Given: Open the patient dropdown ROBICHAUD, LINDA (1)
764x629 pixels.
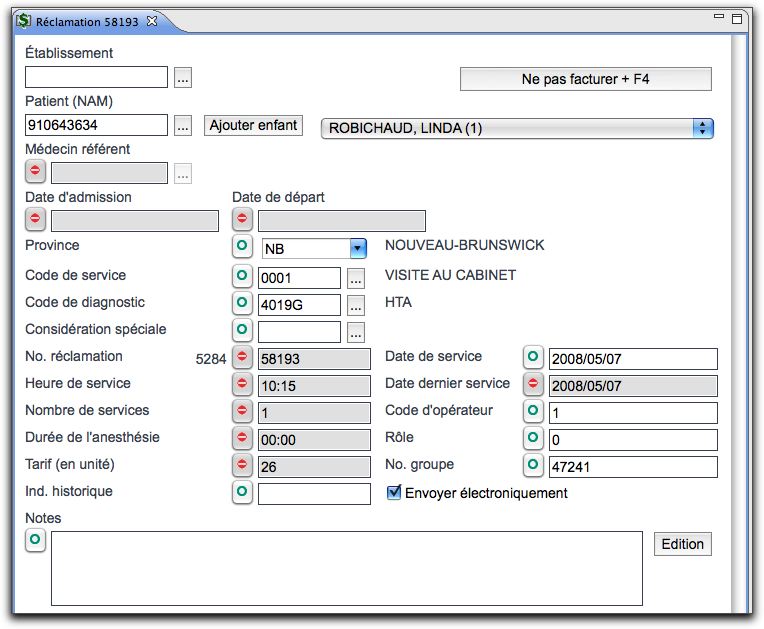Looking at the screenshot, I should (x=517, y=129).
